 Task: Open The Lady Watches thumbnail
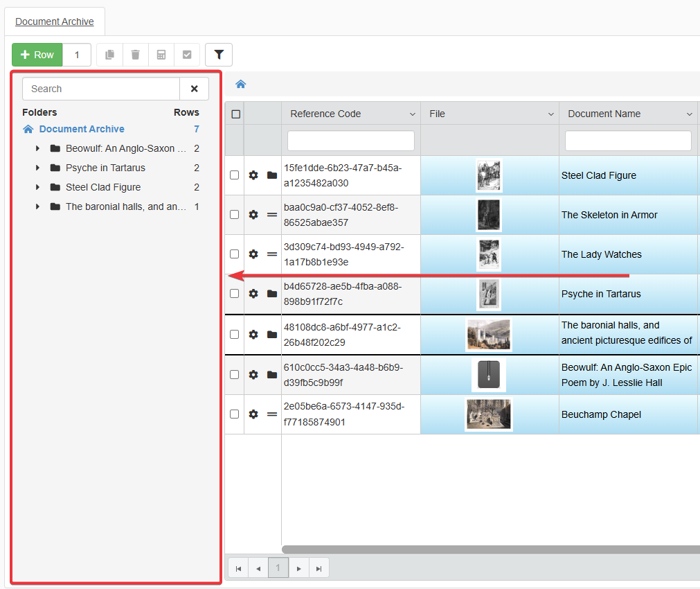[489, 255]
